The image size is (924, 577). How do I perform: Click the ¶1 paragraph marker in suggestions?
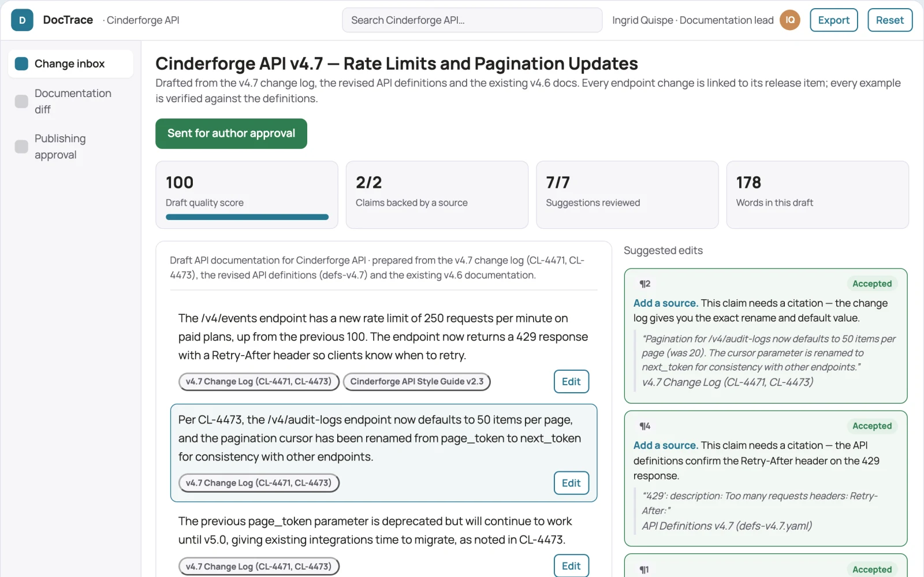[x=644, y=569]
